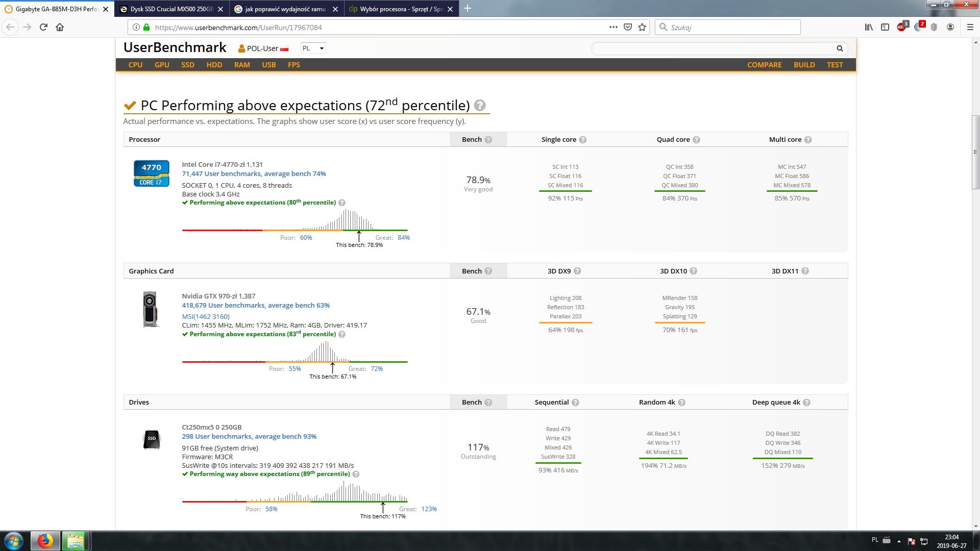Viewport: 980px width, 551px height.
Task: Show help for Multi core column
Action: (808, 140)
